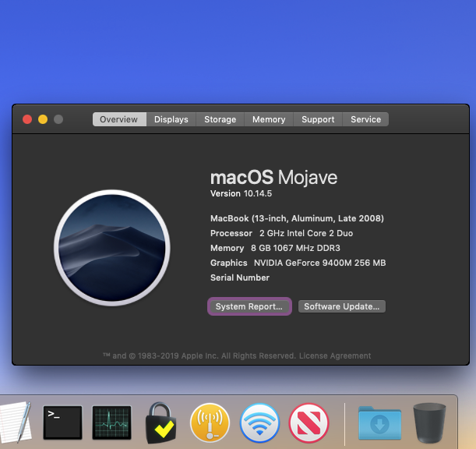476x449 pixels.
Task: Click the Version 10.14.5 text
Action: point(241,193)
